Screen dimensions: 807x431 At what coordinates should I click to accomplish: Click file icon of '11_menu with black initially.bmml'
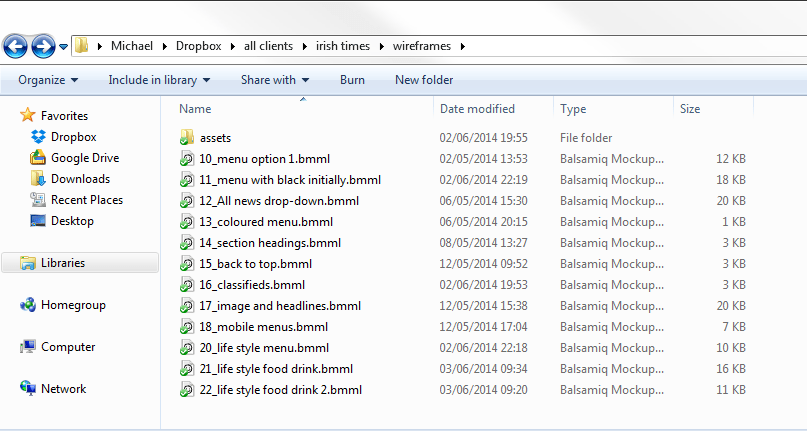[186, 180]
